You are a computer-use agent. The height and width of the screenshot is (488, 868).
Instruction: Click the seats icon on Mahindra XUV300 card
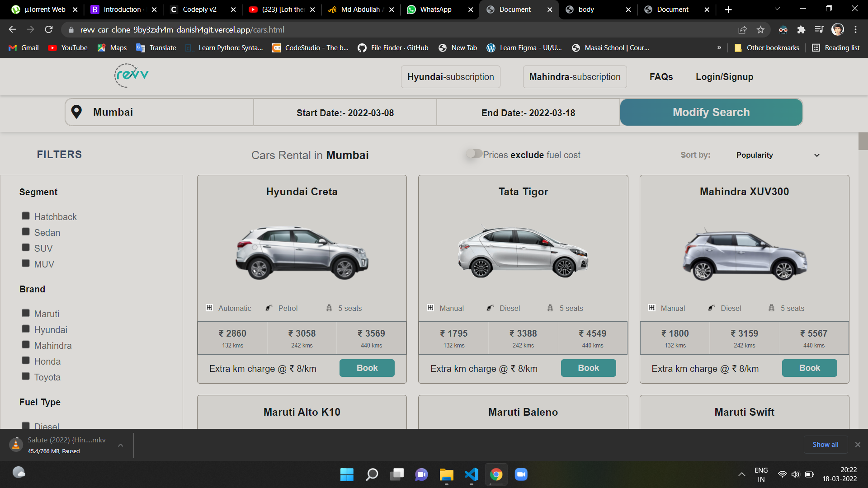click(x=771, y=308)
